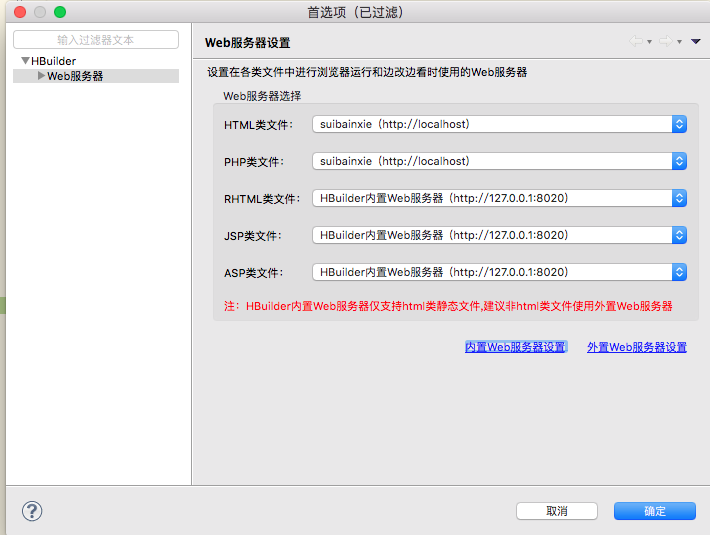
Task: Click the 内置Web服务器设置 link
Action: [x=516, y=347]
